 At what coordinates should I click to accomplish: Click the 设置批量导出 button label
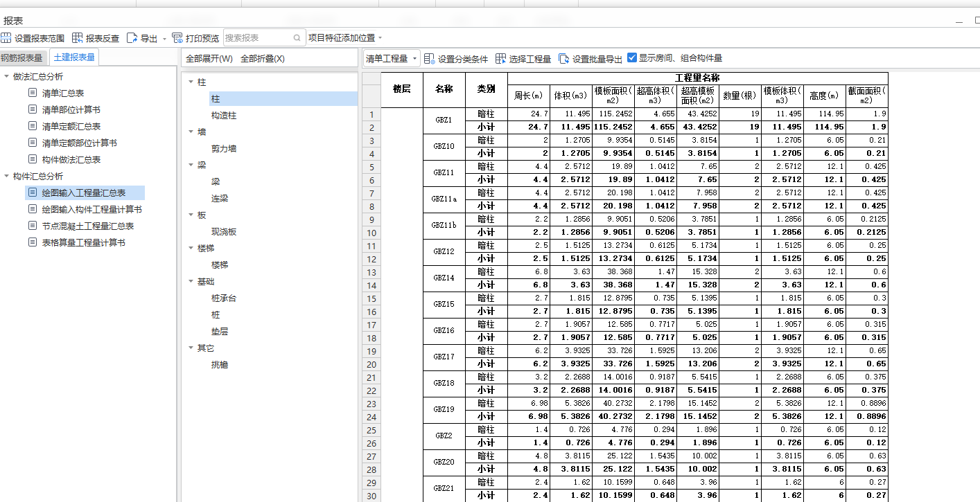(x=597, y=59)
